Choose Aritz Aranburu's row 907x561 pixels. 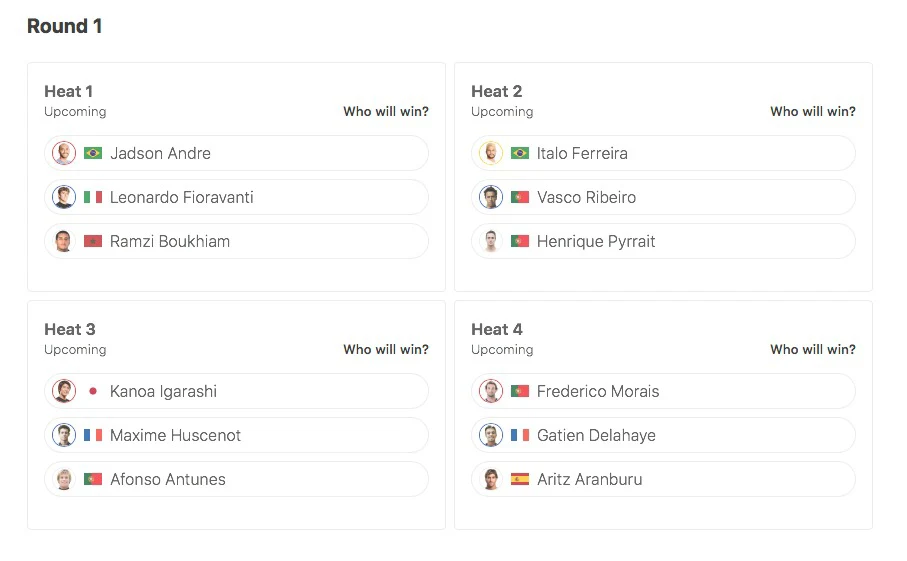pos(663,479)
